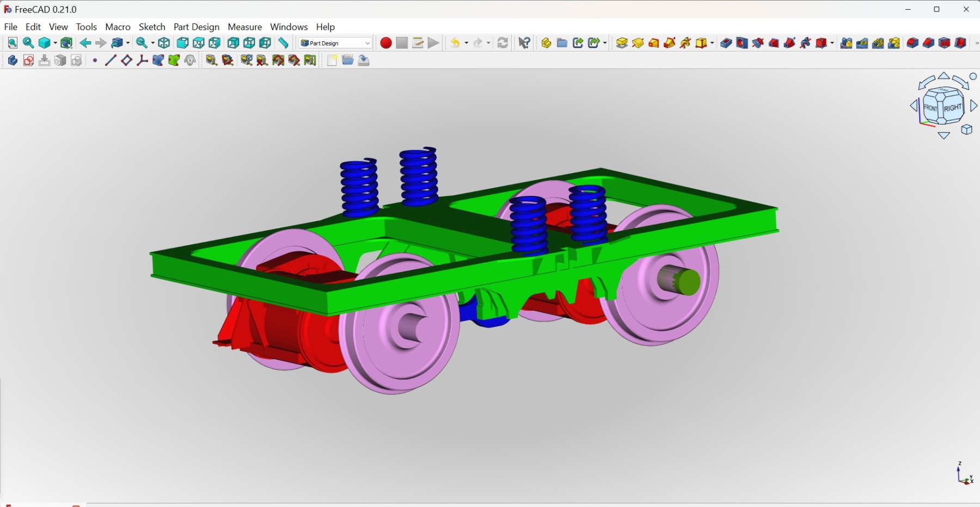The height and width of the screenshot is (507, 980).
Task: Expand the subtractive primitive dropdown arrow
Action: 832,43
